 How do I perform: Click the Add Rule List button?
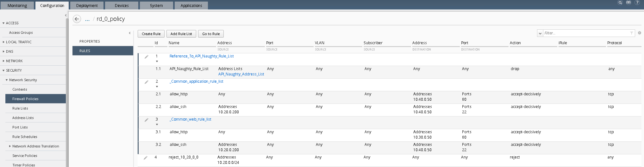[x=181, y=34]
